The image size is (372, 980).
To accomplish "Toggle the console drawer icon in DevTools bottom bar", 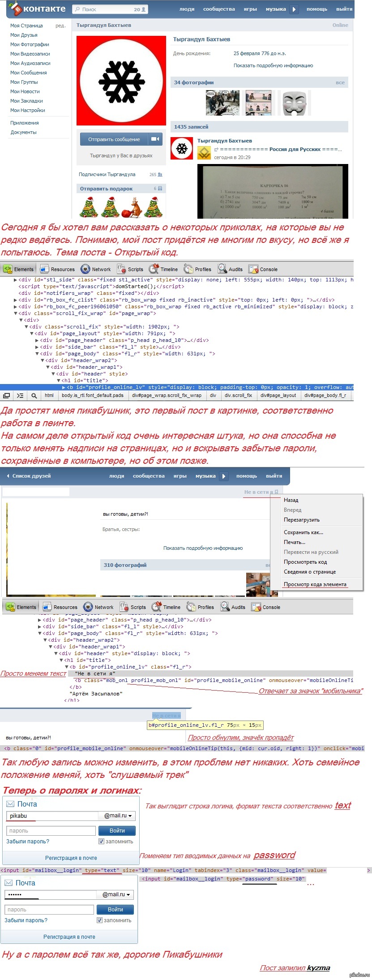I will point(20,396).
